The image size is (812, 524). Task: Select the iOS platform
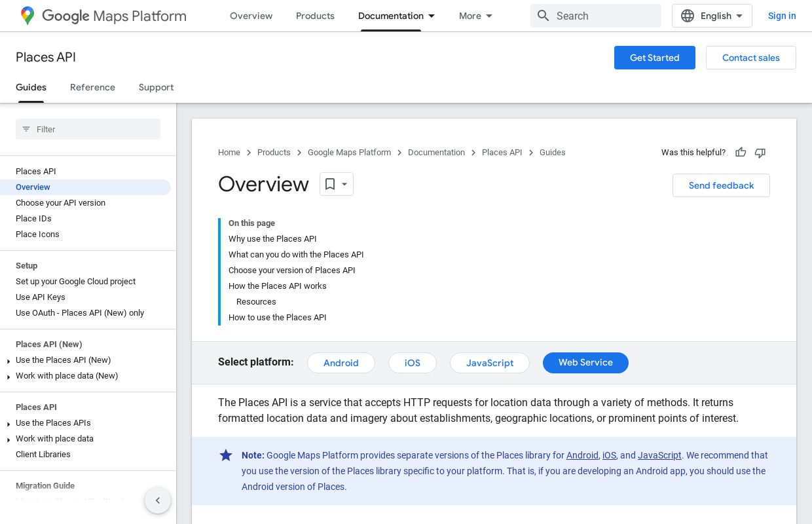[x=413, y=363]
